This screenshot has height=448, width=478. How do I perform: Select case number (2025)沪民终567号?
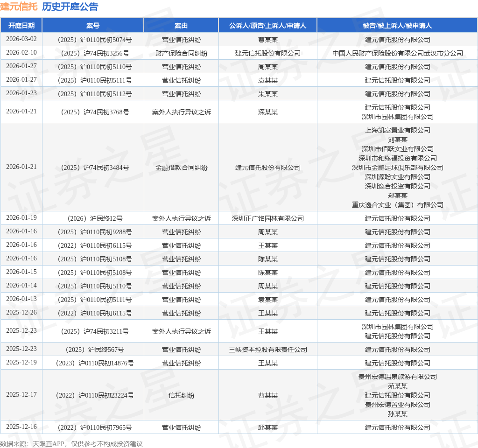(95, 350)
